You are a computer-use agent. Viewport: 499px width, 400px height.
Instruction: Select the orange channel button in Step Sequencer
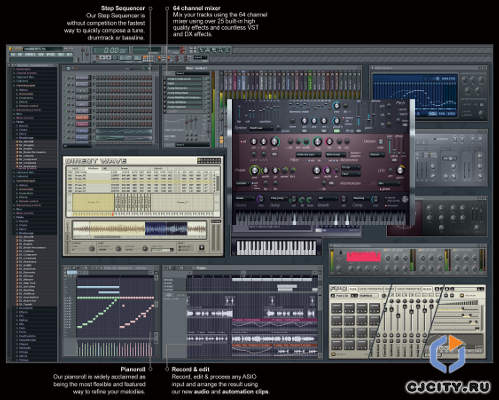(x=82, y=117)
